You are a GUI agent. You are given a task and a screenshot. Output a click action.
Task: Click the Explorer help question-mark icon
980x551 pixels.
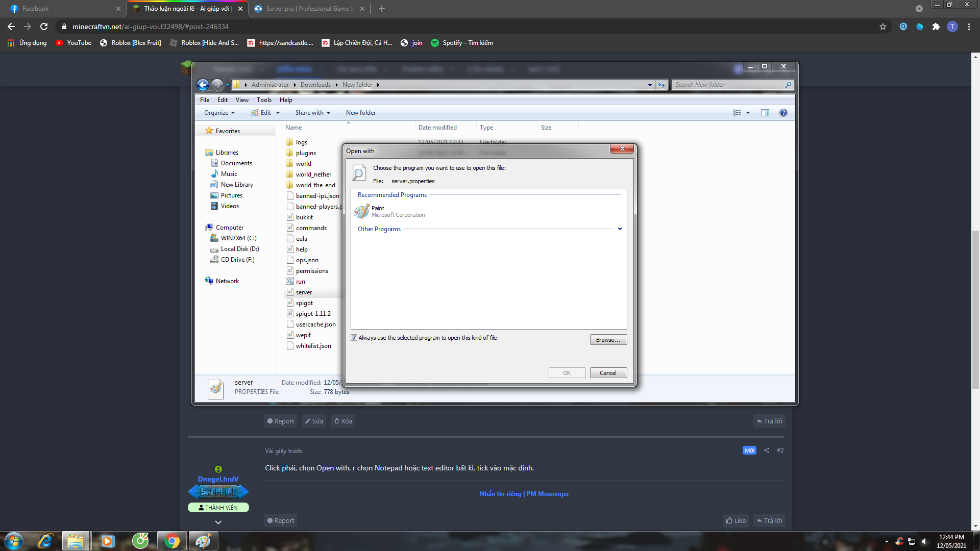coord(783,113)
